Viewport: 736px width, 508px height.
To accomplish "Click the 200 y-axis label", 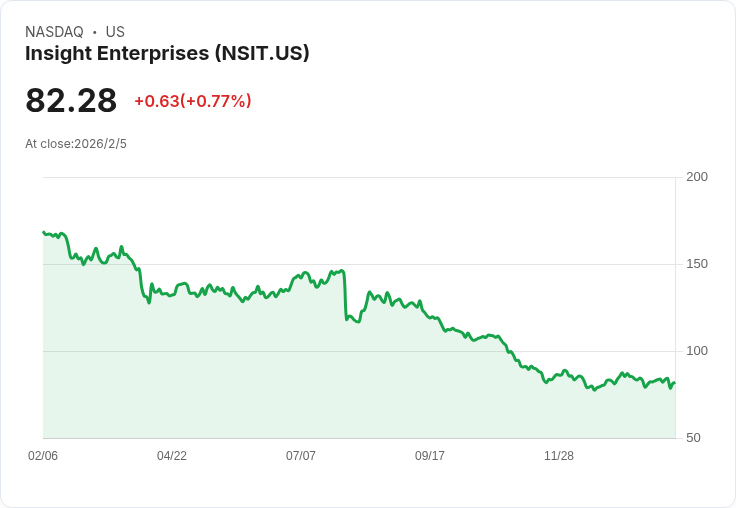I will 697,177.
